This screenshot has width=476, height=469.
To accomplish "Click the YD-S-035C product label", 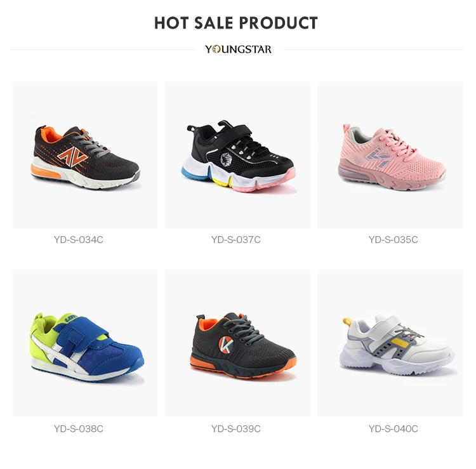I will click(393, 240).
